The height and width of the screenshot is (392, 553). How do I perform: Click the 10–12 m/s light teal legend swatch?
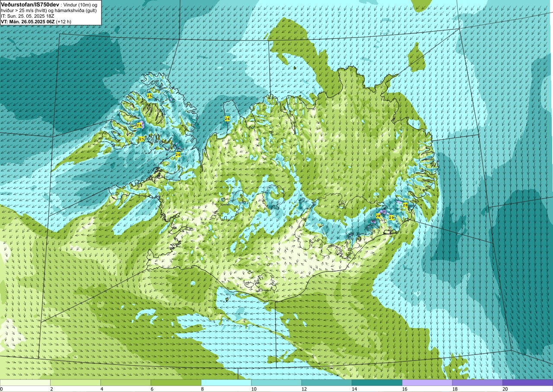click(276, 383)
